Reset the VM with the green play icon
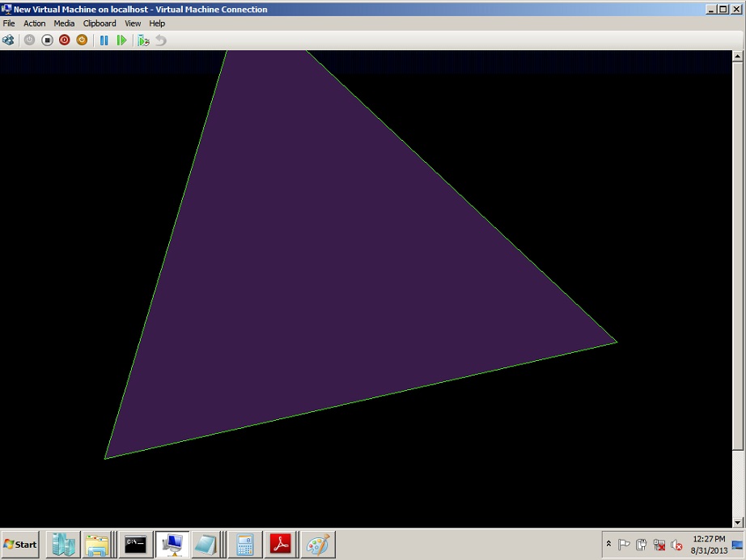The height and width of the screenshot is (560, 746). click(121, 40)
